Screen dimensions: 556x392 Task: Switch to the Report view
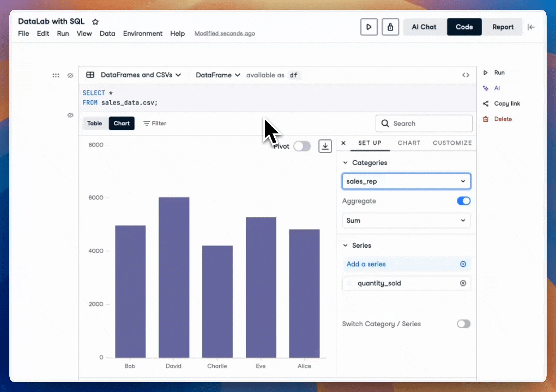[503, 27]
